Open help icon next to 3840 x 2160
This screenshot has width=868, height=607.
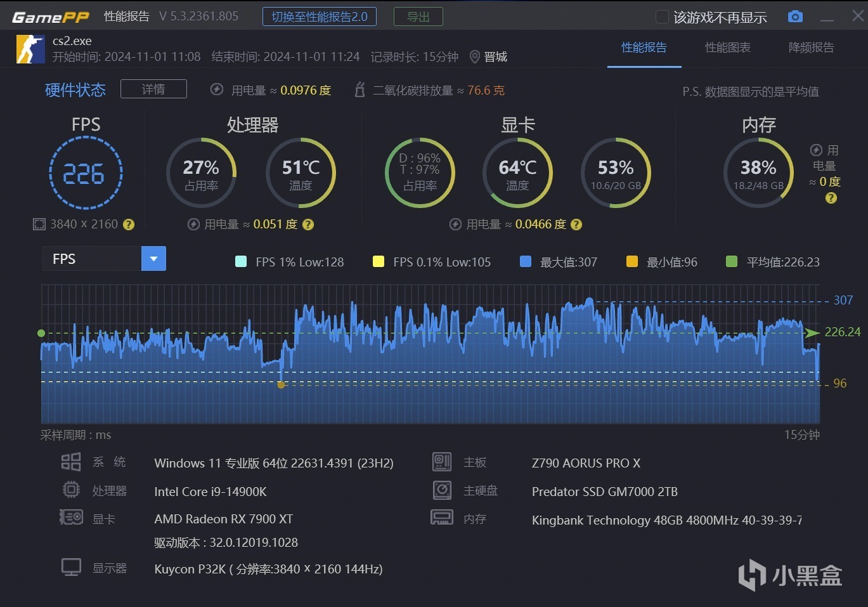129,224
